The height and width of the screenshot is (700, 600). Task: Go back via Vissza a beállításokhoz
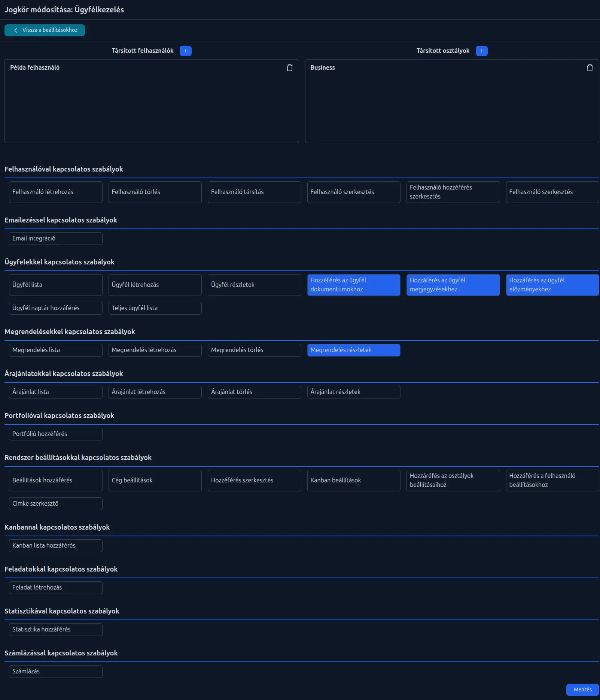click(45, 30)
